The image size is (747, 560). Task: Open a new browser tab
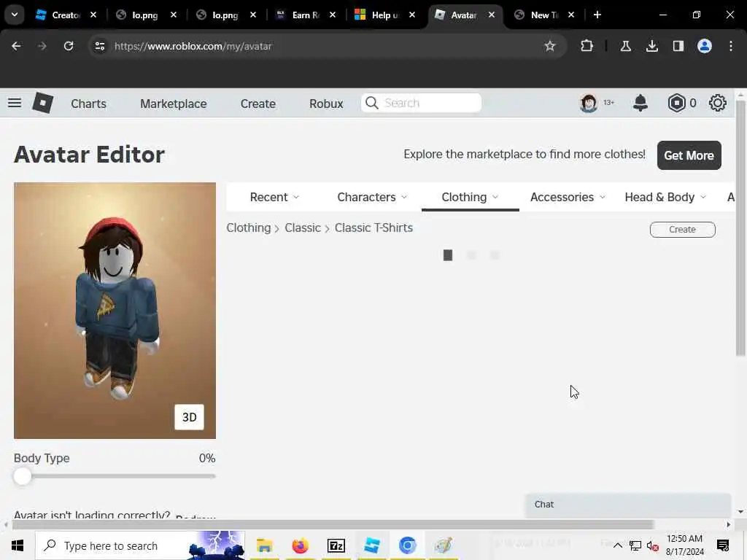point(597,15)
